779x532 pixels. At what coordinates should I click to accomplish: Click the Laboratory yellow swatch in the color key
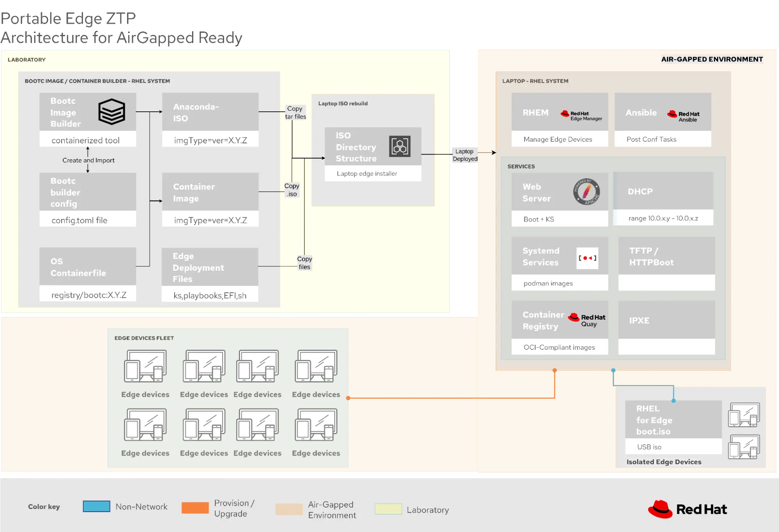click(388, 509)
